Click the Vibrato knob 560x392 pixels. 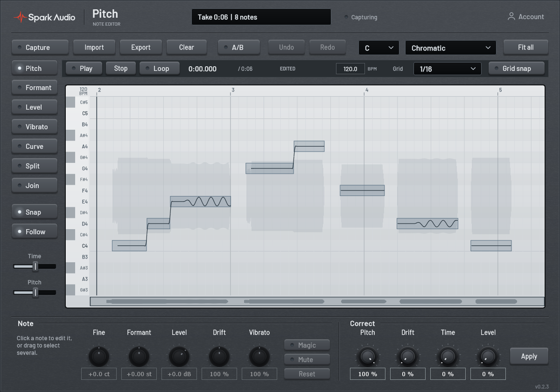(x=259, y=357)
